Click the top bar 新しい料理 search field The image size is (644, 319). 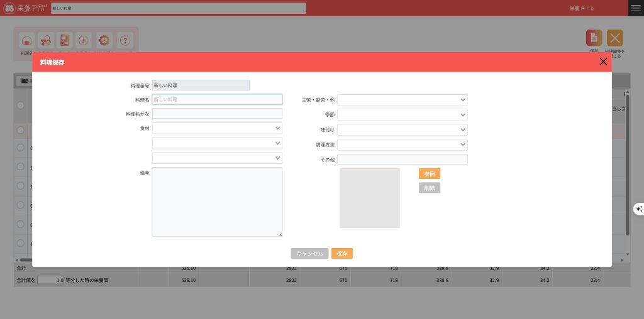(179, 8)
